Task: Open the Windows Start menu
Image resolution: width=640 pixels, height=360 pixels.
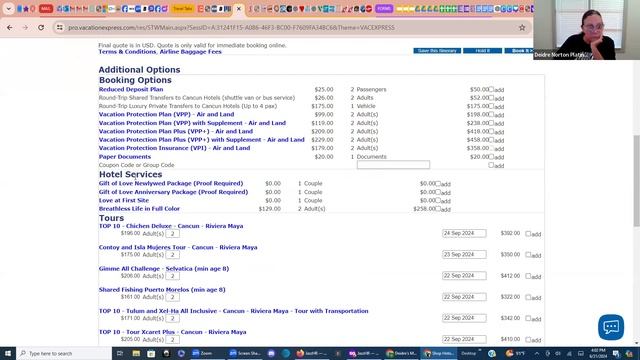Action: point(8,353)
